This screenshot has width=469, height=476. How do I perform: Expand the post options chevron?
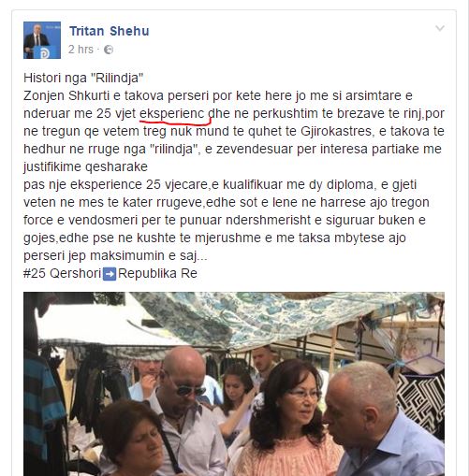coord(440,28)
